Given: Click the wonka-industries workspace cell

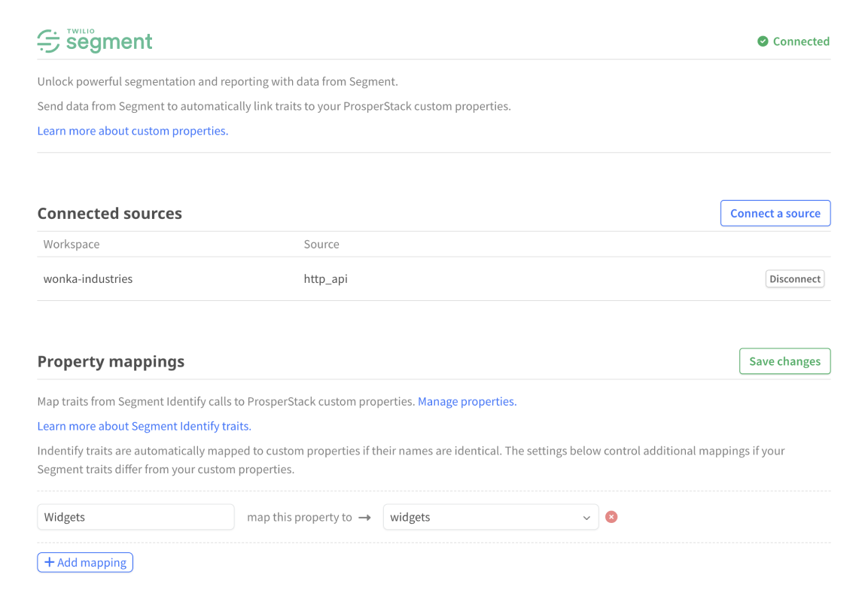Looking at the screenshot, I should (88, 279).
